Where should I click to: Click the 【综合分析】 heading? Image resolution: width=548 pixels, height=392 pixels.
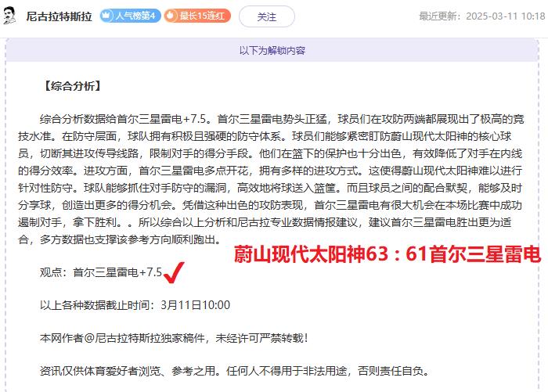73,86
